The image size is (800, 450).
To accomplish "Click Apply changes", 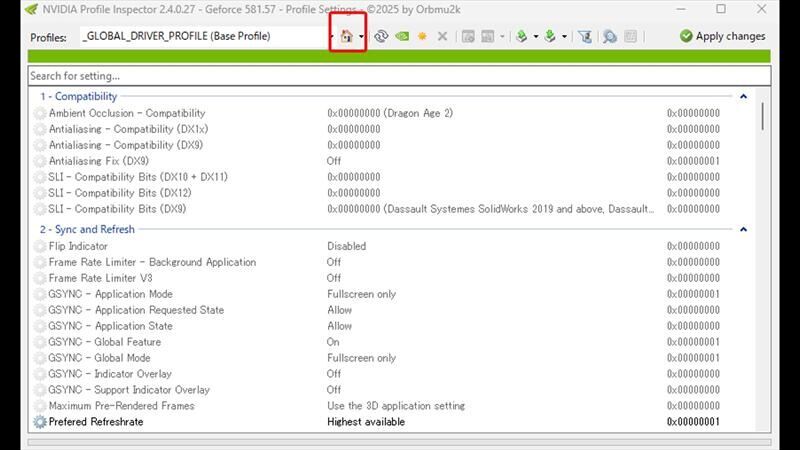I will tap(722, 36).
